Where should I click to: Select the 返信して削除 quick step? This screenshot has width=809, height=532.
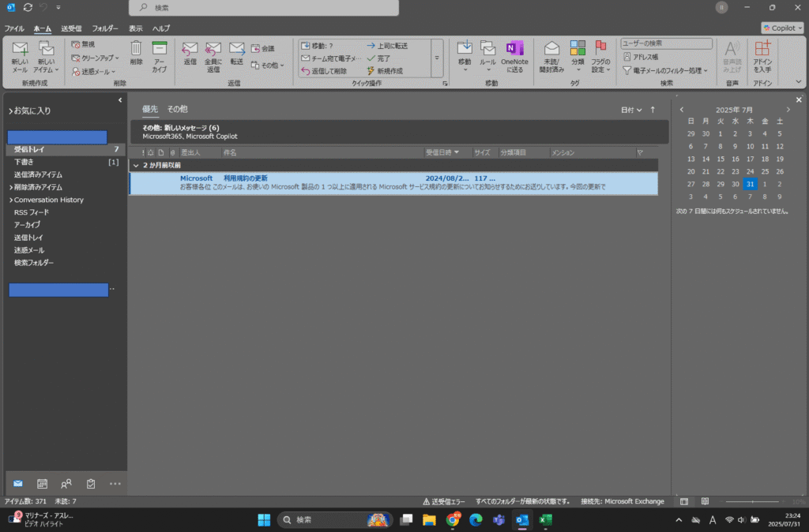[324, 70]
